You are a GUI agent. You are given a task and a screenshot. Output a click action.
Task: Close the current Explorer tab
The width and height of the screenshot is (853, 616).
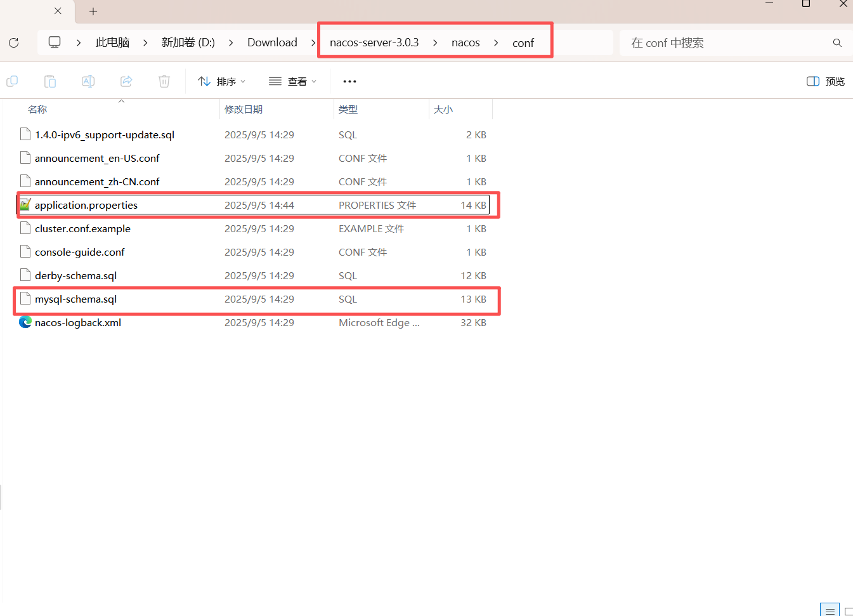tap(58, 11)
